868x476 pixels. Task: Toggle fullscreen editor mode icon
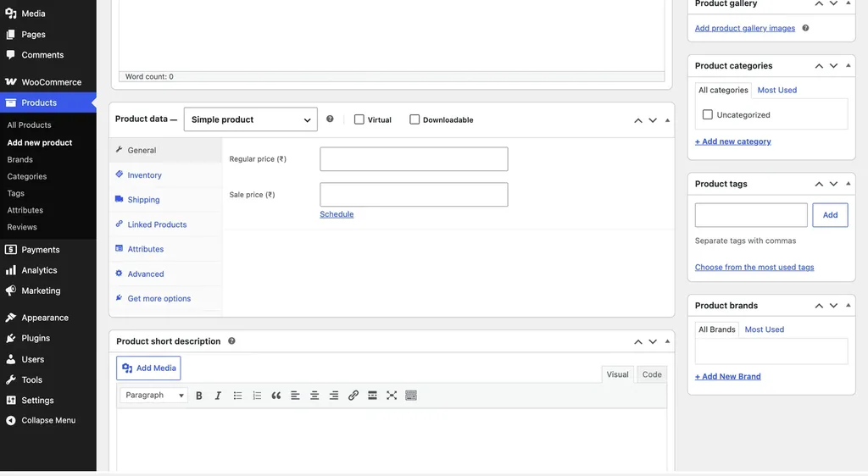point(392,396)
